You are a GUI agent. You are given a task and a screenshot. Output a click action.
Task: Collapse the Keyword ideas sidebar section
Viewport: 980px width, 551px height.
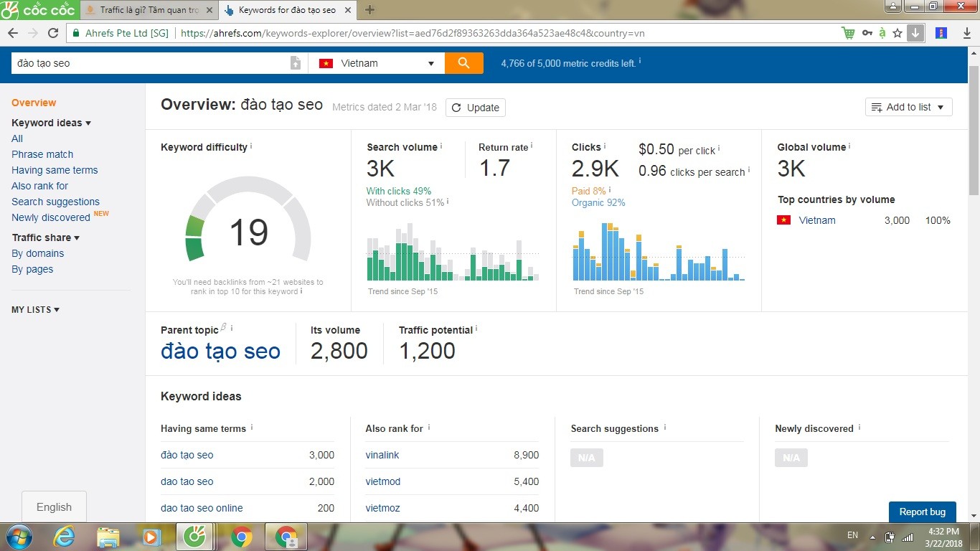[52, 123]
